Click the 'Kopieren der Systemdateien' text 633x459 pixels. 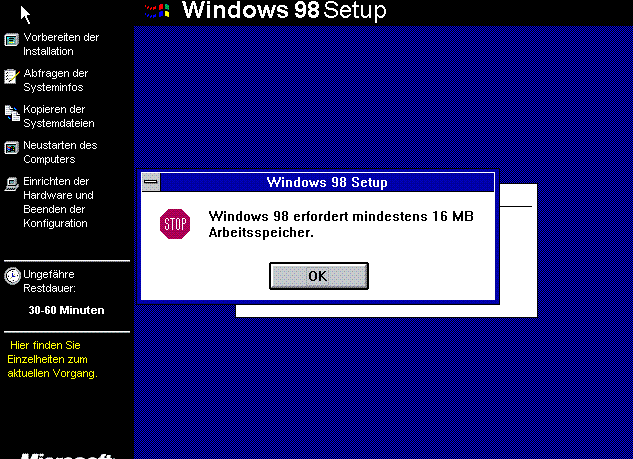pyautogui.click(x=59, y=116)
